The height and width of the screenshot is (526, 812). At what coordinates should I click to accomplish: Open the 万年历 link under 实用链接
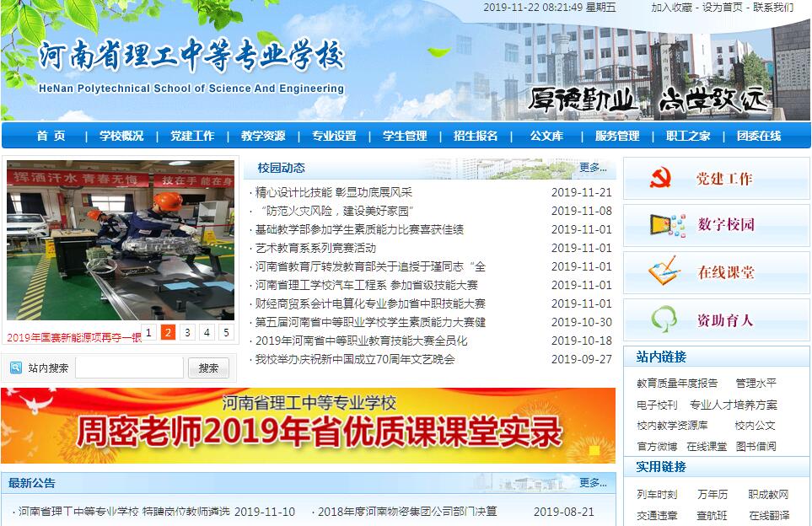[x=712, y=495]
